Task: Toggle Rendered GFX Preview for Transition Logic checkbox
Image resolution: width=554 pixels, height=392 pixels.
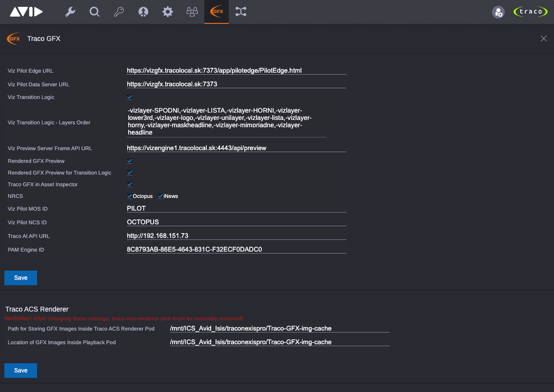Action: (130, 173)
